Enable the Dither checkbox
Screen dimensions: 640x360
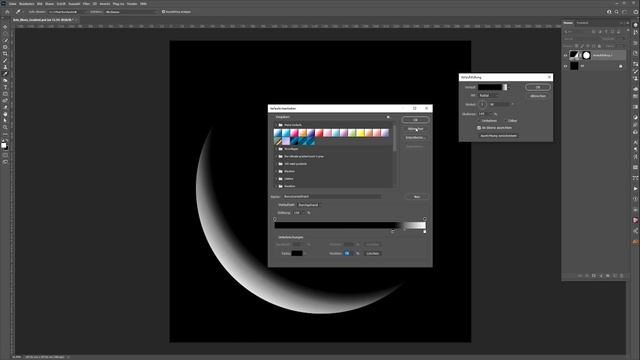click(x=505, y=121)
